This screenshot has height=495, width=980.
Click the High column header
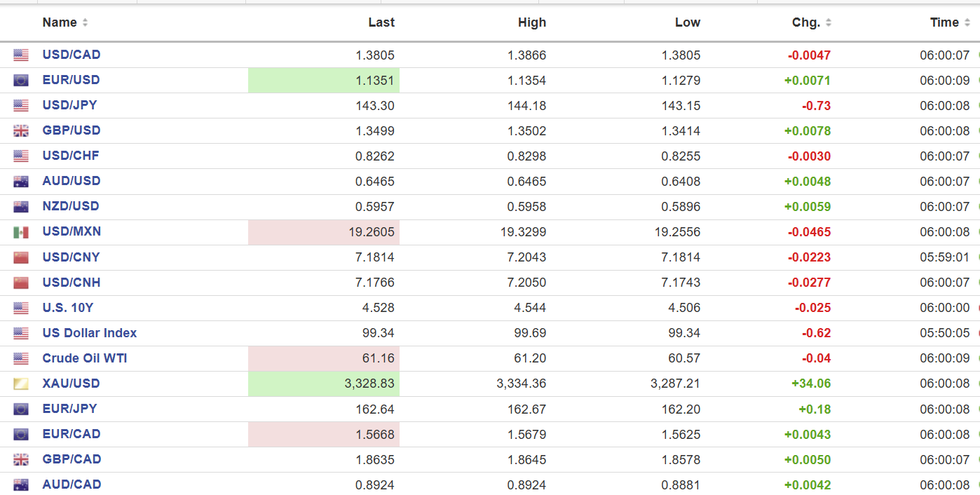tap(531, 22)
